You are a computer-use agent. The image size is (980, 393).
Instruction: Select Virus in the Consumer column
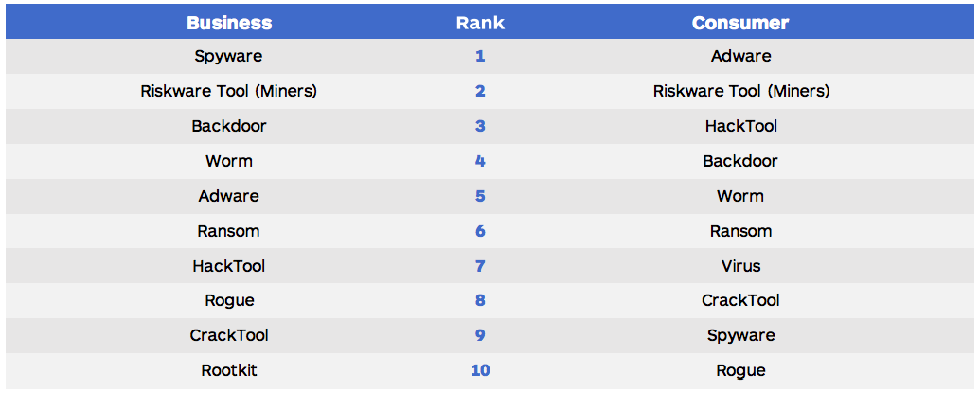740,266
